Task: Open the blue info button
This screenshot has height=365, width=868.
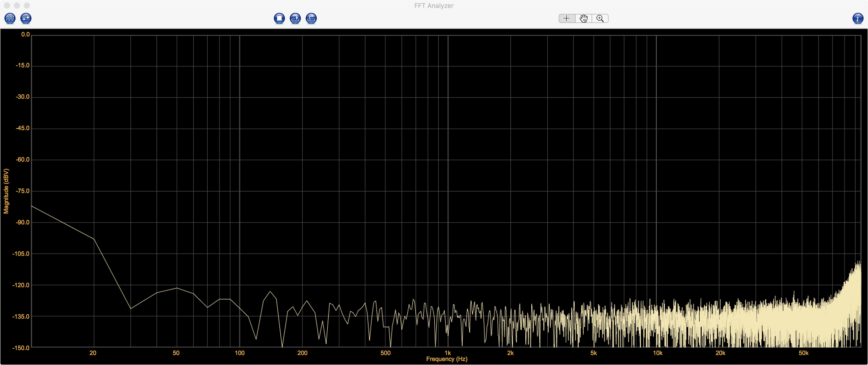Action: pos(858,18)
